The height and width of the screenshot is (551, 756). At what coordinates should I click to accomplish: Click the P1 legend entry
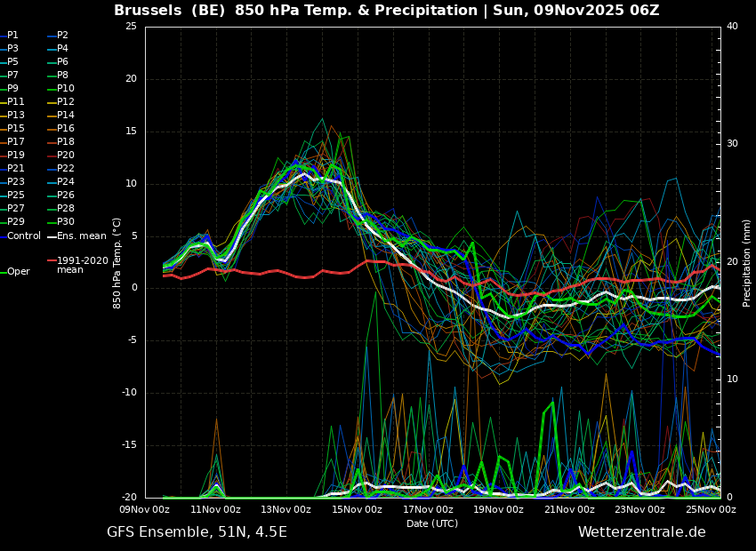pos(12,36)
